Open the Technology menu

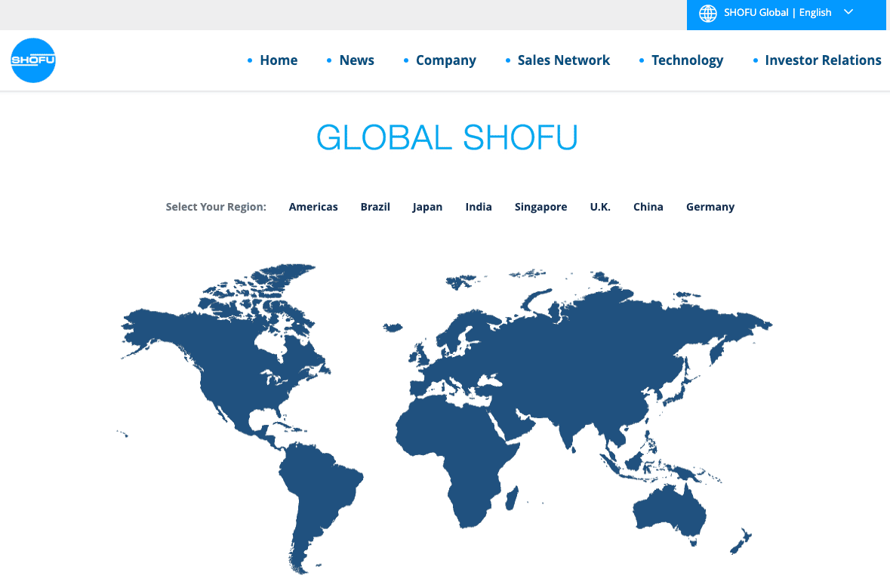(x=687, y=60)
